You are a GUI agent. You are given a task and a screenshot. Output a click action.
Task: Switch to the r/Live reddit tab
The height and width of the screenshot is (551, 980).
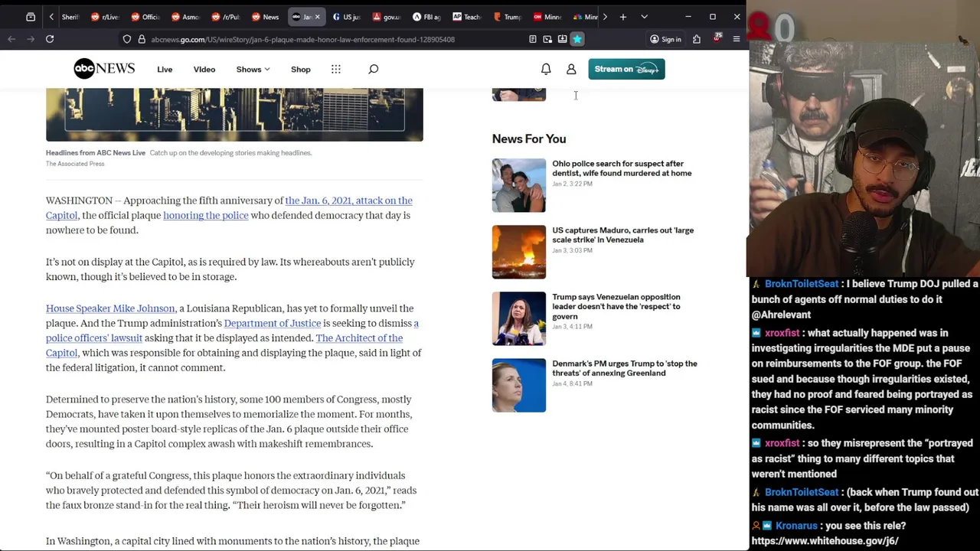[x=106, y=17]
